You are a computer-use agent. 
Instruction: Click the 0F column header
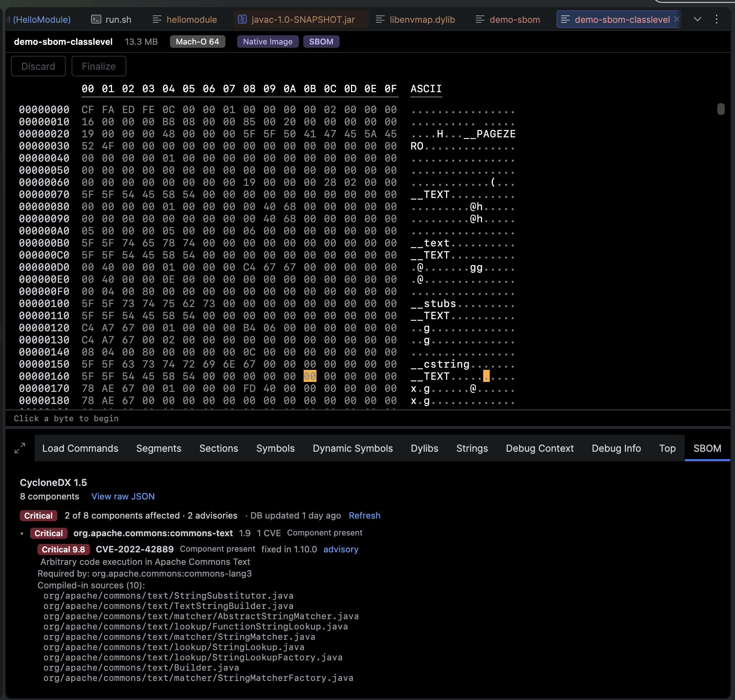[390, 89]
